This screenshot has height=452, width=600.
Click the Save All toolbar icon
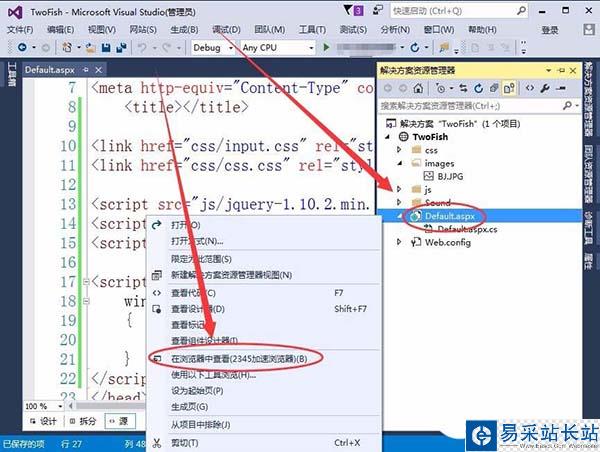point(121,47)
